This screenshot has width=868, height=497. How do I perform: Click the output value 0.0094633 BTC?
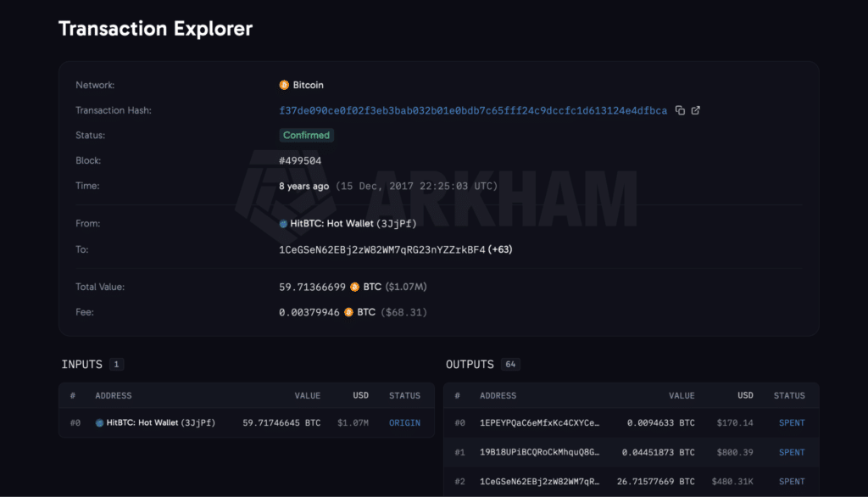tap(661, 422)
